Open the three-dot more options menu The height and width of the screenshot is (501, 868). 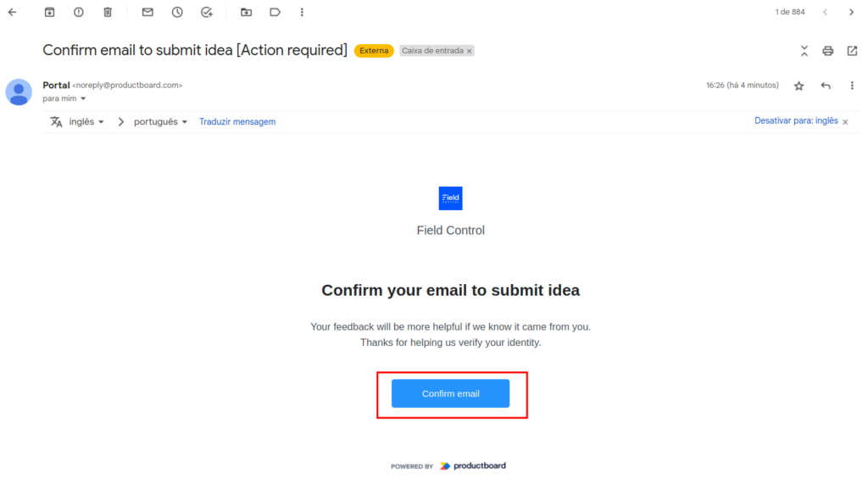click(x=302, y=12)
